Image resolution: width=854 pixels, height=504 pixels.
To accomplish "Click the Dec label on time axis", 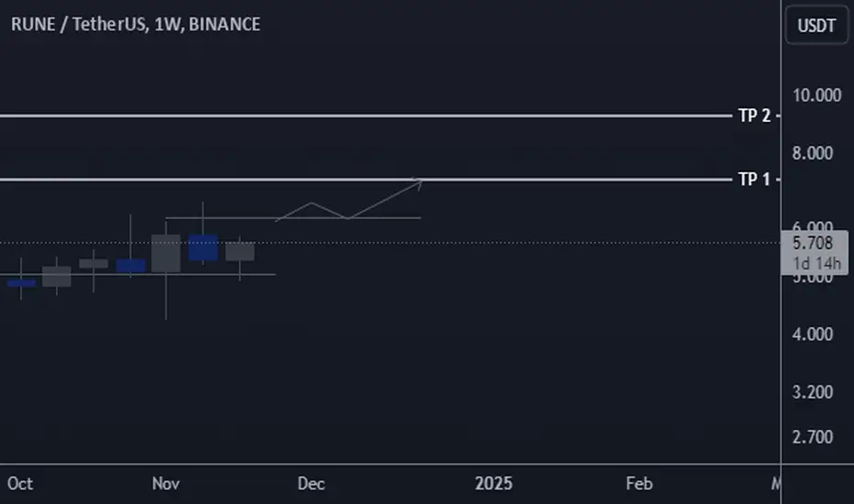I will tap(311, 483).
